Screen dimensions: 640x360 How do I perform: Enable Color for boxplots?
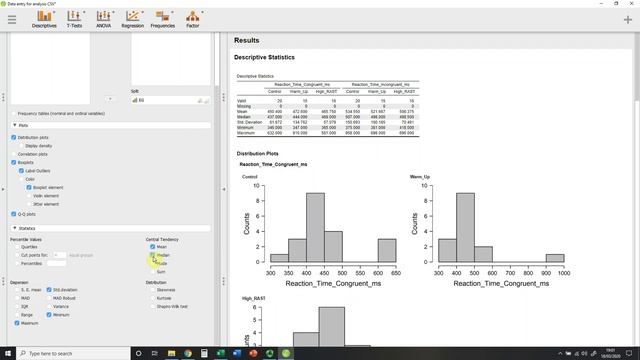coord(22,179)
